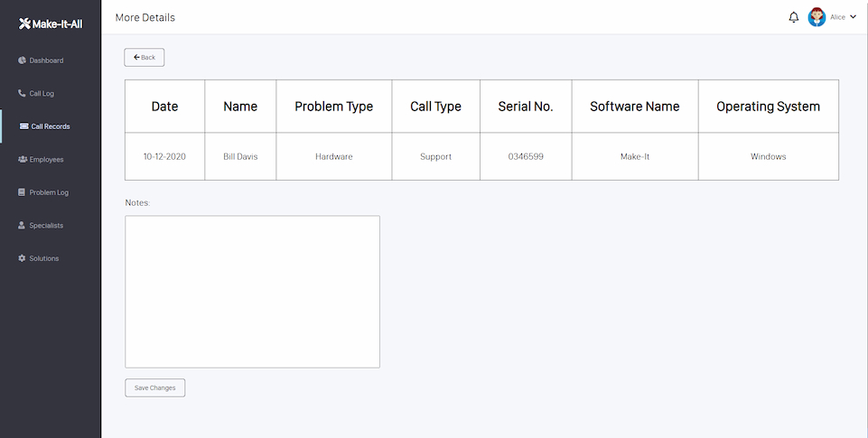Expand the Alice user dropdown chevron
Image resolution: width=868 pixels, height=438 pixels.
click(x=853, y=17)
